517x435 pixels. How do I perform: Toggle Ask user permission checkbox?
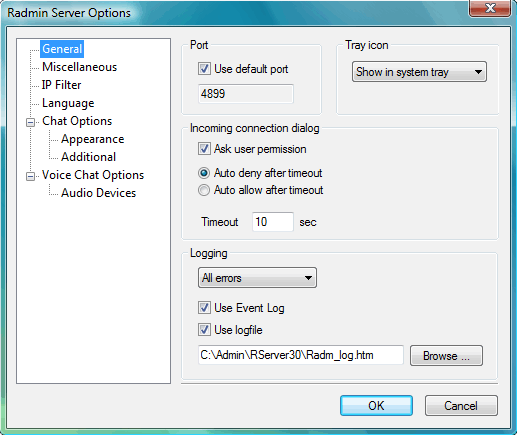click(x=204, y=149)
